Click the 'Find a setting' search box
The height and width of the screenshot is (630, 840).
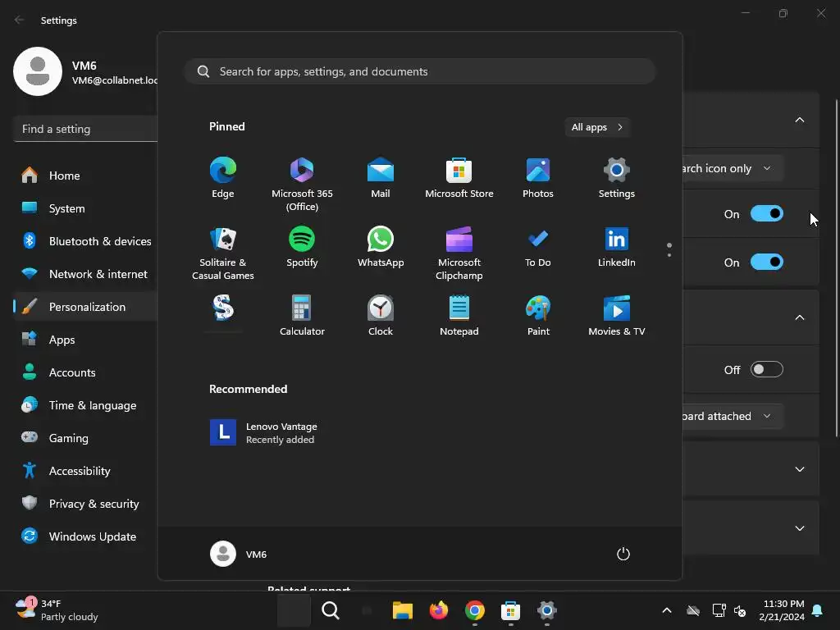click(x=85, y=129)
